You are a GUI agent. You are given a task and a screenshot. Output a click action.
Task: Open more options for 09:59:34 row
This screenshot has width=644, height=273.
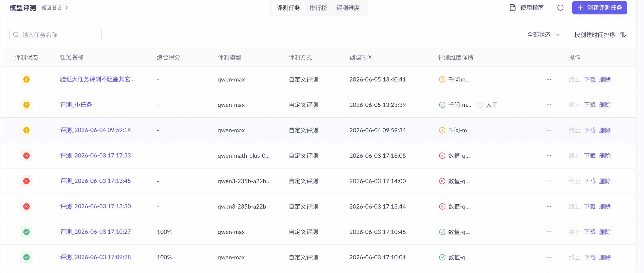549,130
